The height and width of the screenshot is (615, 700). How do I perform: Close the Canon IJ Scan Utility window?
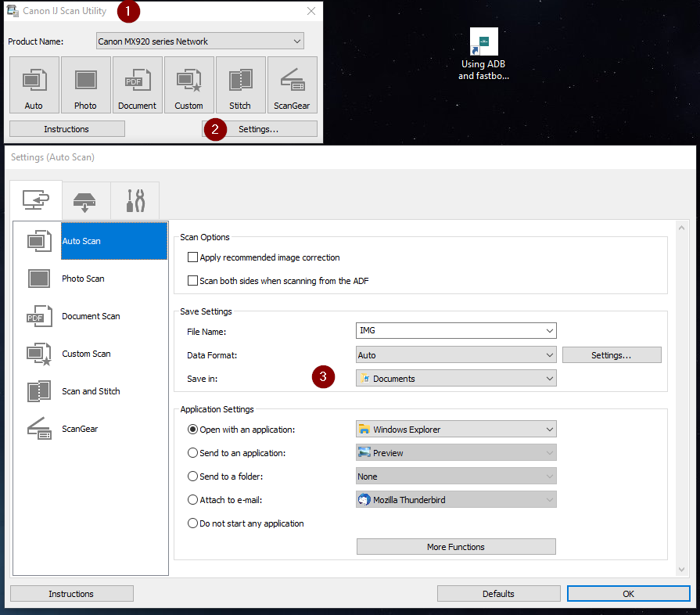[x=311, y=11]
